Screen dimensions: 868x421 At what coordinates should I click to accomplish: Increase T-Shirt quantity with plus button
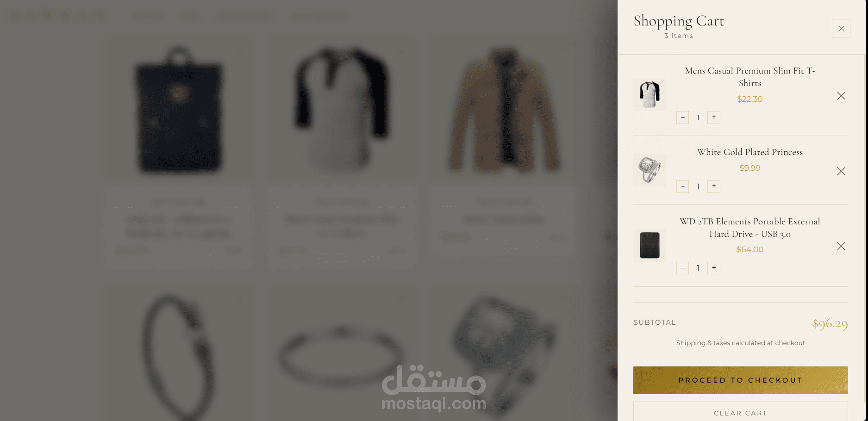point(714,118)
